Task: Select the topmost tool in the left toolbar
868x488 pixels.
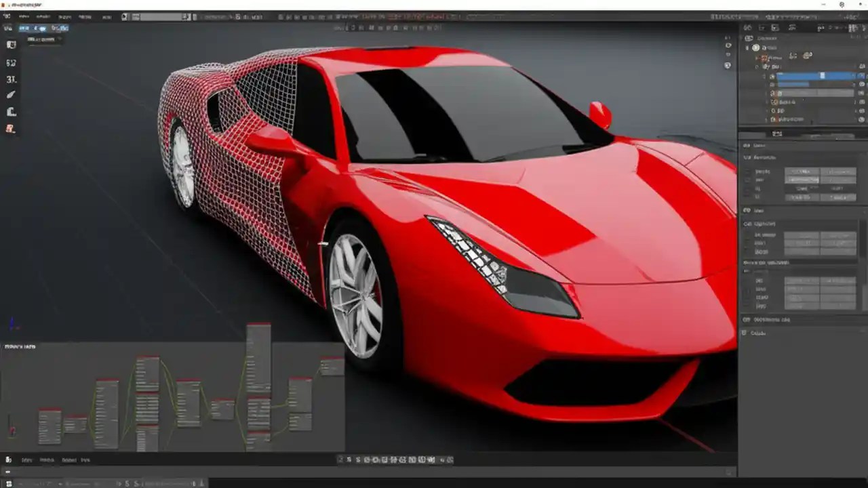Action: coord(11,44)
